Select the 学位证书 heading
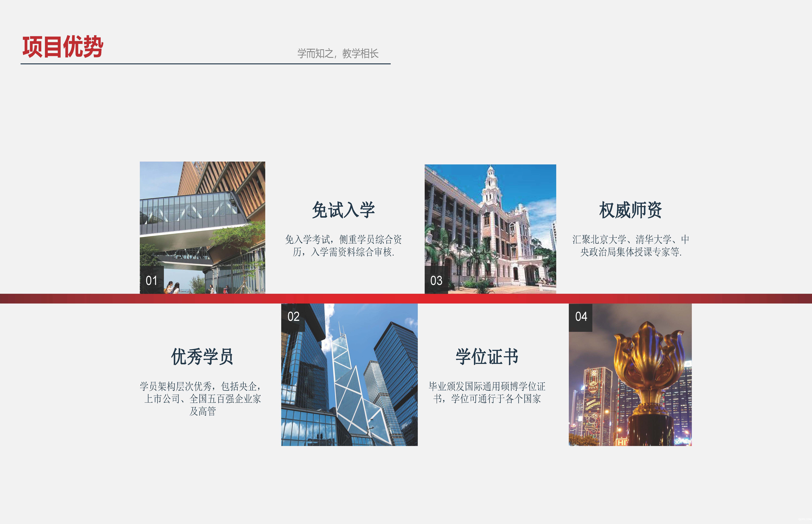Viewport: 812px width, 524px height. coord(487,357)
